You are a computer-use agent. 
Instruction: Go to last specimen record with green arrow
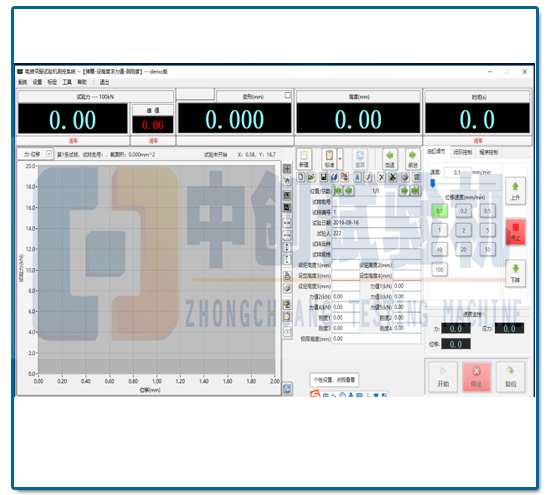(x=415, y=190)
